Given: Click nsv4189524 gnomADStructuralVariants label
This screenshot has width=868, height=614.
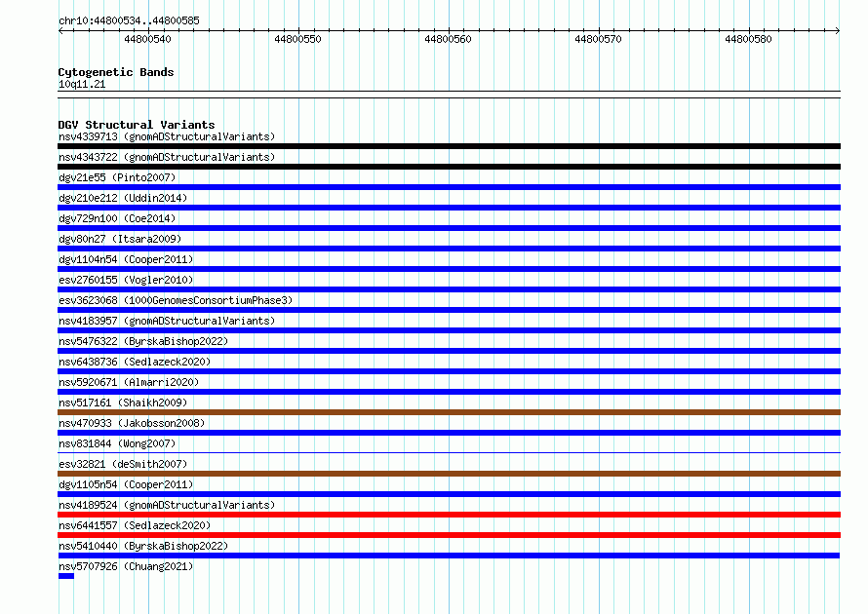Looking at the screenshot, I should click(167, 505).
